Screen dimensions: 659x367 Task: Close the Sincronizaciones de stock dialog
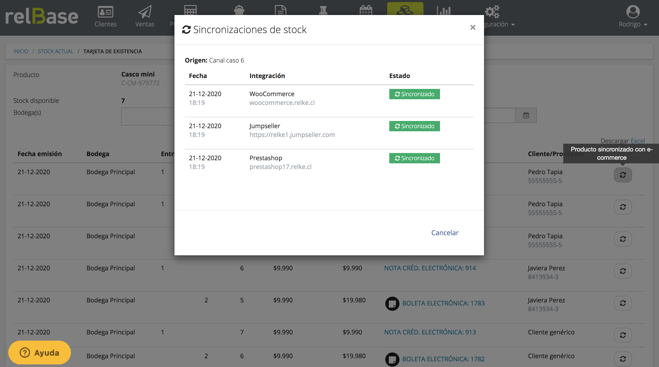472,27
